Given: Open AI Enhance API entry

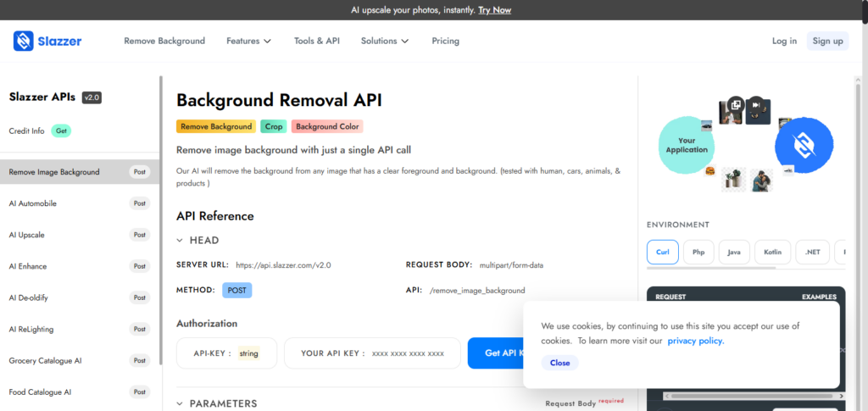Looking at the screenshot, I should [x=80, y=267].
